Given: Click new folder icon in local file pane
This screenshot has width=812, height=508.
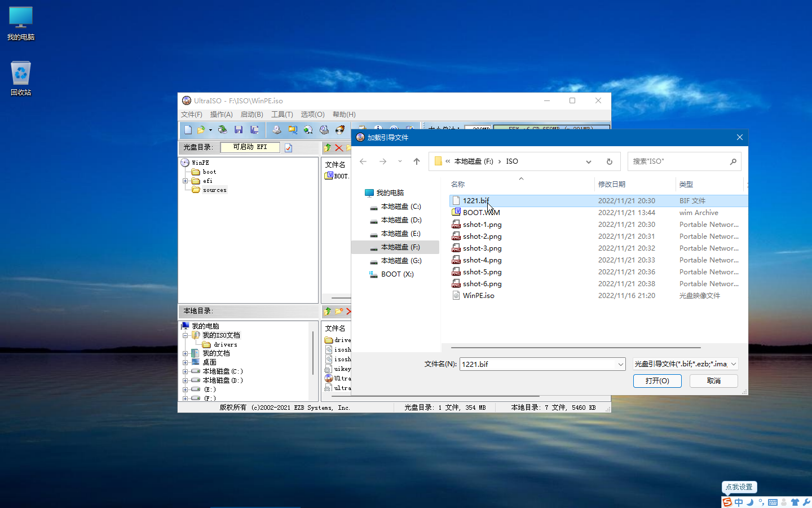Looking at the screenshot, I should (x=339, y=311).
